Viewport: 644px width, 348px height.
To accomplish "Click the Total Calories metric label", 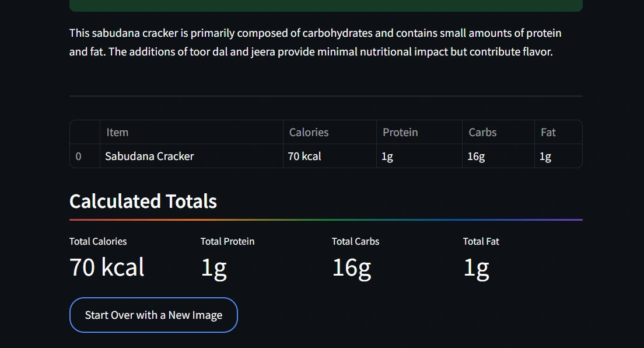I will (x=98, y=241).
